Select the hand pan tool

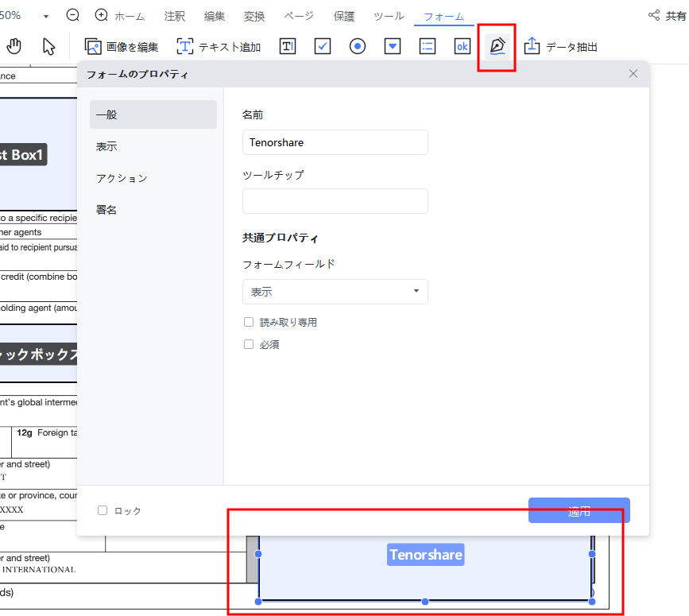[x=14, y=46]
